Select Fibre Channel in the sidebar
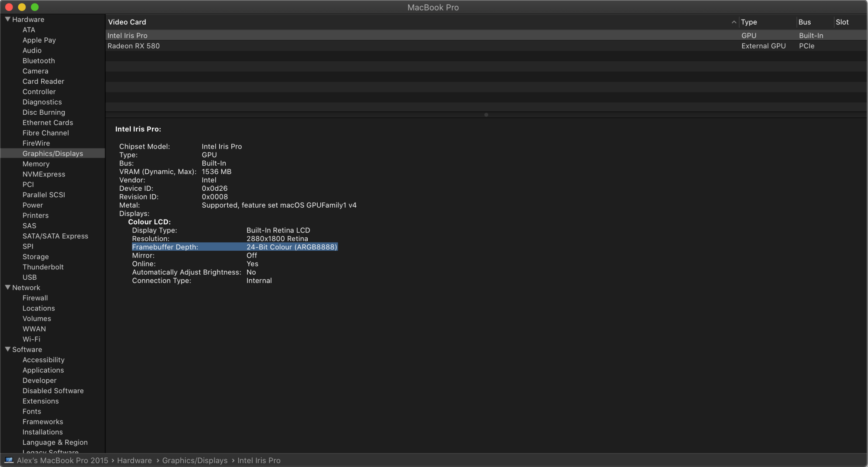 (x=46, y=133)
